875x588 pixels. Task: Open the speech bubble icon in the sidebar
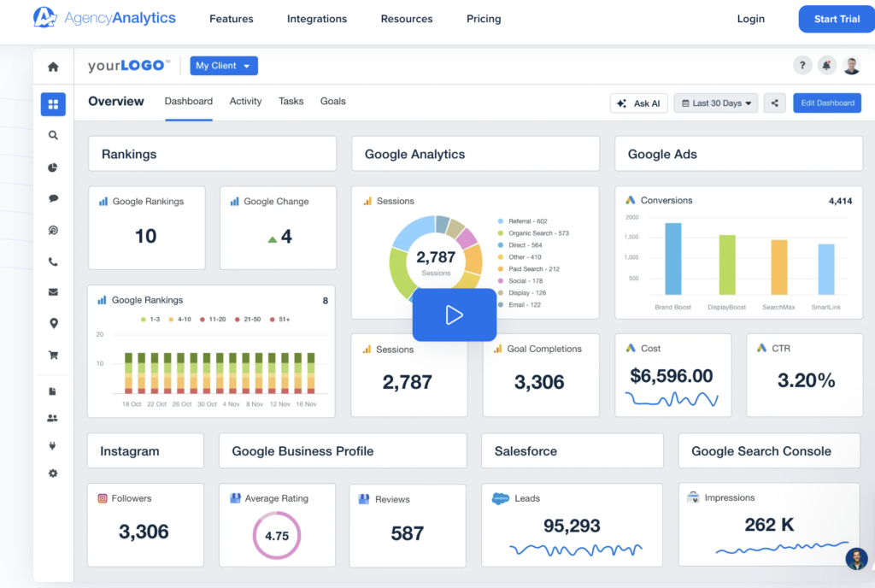point(53,198)
